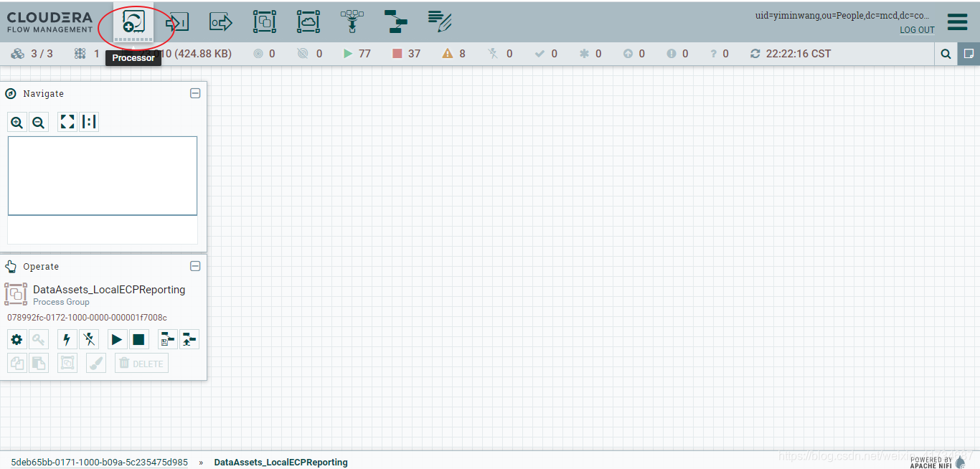Screen dimensions: 980x469
Task: Zoom in on the canvas
Action: pos(17,123)
